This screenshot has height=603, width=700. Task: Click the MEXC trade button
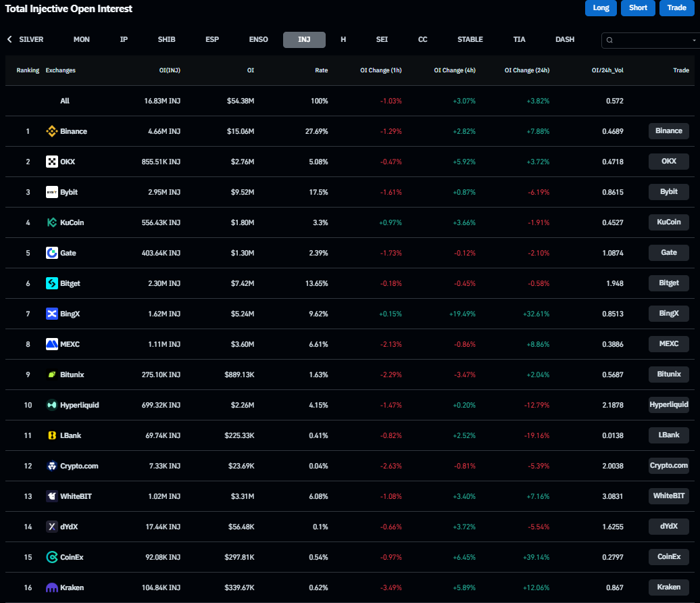point(669,343)
